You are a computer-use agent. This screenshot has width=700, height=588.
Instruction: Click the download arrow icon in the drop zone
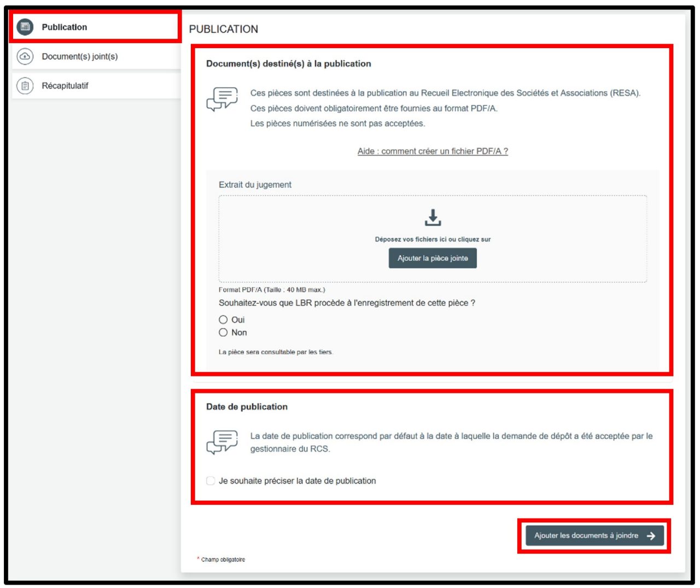tap(433, 217)
